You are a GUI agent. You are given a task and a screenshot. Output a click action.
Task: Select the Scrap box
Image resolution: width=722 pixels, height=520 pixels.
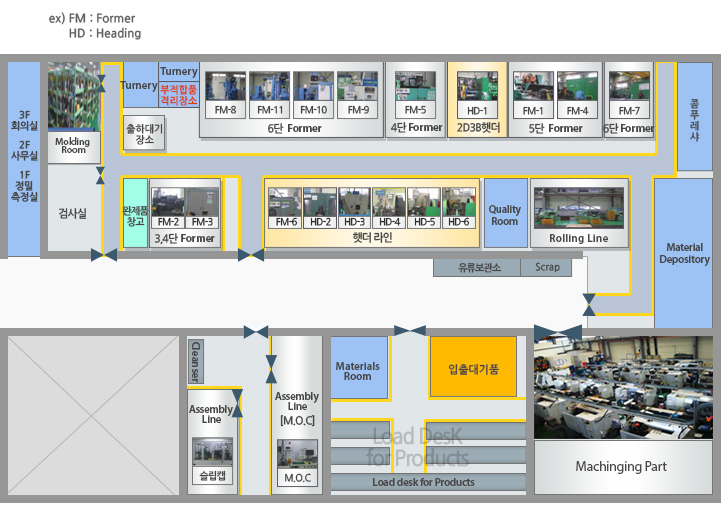pos(547,267)
